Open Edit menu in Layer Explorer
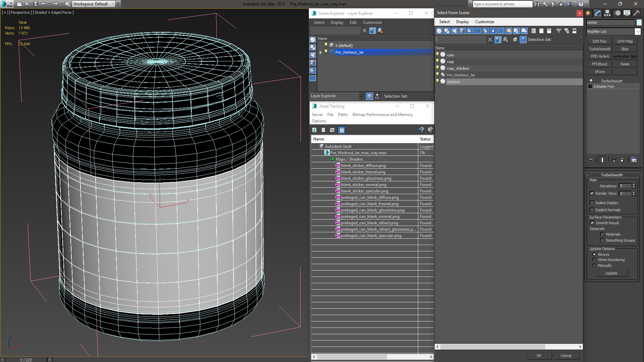The width and height of the screenshot is (644, 362). [x=353, y=22]
